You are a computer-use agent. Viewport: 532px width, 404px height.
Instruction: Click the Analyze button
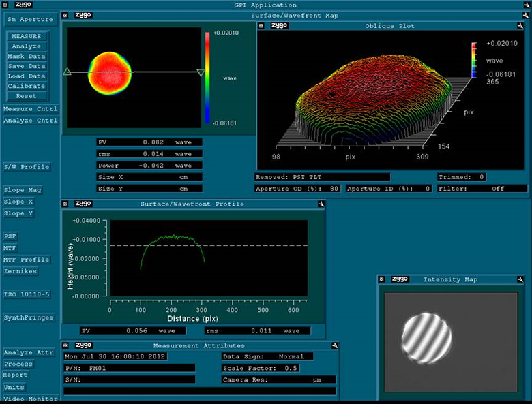click(x=27, y=46)
